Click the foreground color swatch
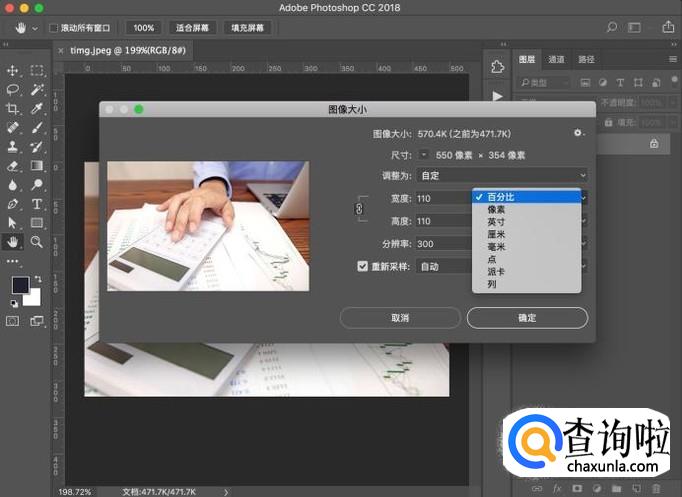This screenshot has width=682, height=497. (20, 285)
